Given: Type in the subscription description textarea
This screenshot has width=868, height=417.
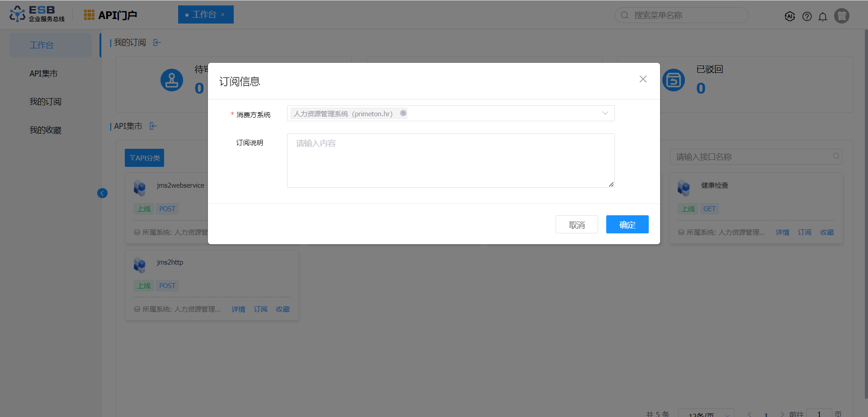Looking at the screenshot, I should [450, 161].
